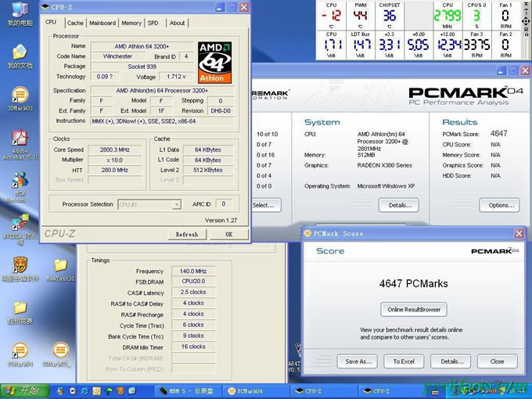The width and height of the screenshot is (532, 399).
Task: Open the Mainboard tab in CPU-Z
Action: pos(102,23)
